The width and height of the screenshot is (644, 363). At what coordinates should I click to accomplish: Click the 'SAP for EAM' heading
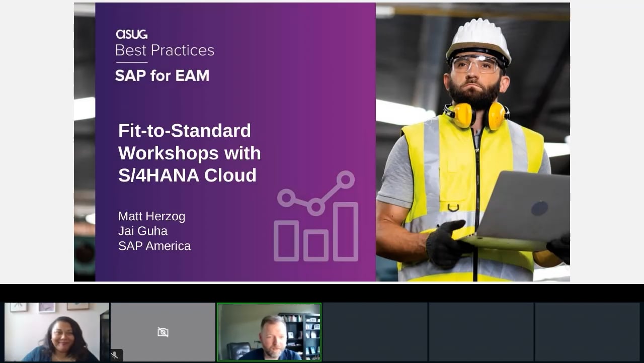pos(162,75)
